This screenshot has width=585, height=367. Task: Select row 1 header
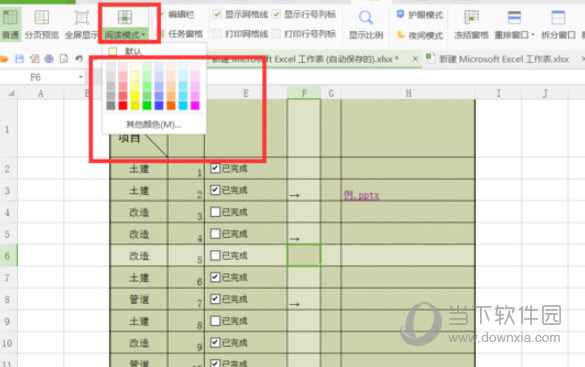click(x=7, y=129)
